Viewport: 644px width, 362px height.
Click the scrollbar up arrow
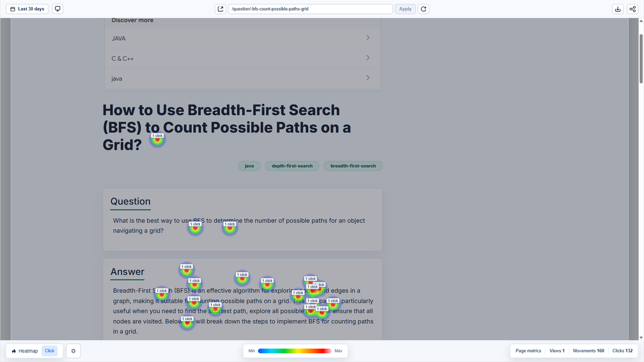pyautogui.click(x=641, y=21)
